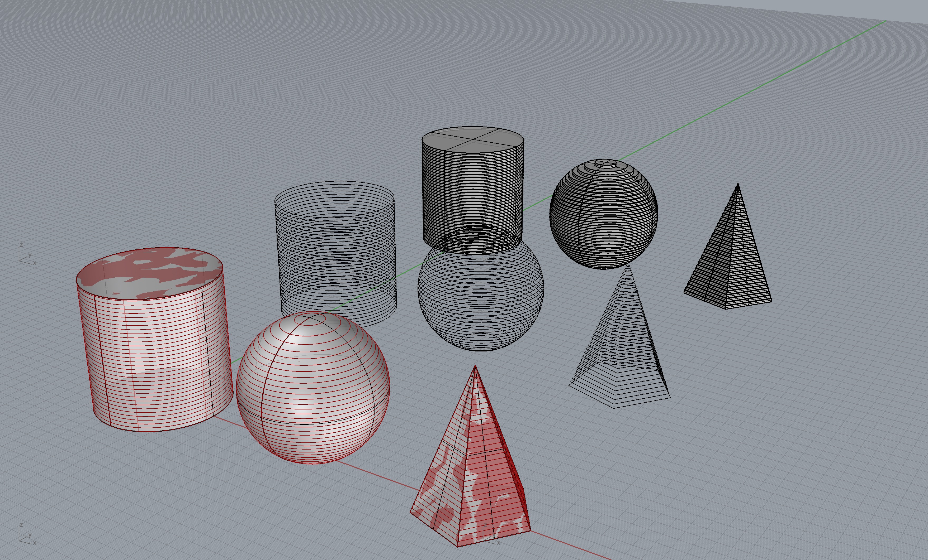Click the apex of the red pyramid
The height and width of the screenshot is (560, 928).
[475, 366]
